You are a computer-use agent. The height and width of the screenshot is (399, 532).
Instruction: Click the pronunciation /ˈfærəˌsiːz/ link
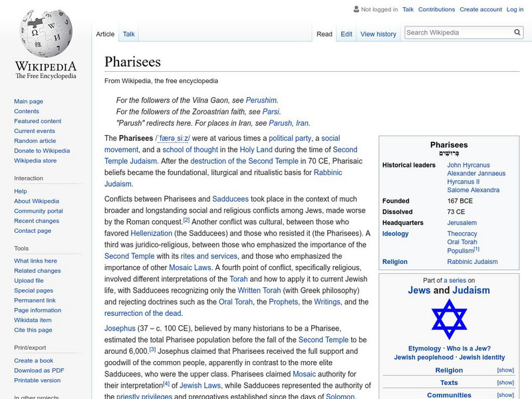(x=172, y=138)
